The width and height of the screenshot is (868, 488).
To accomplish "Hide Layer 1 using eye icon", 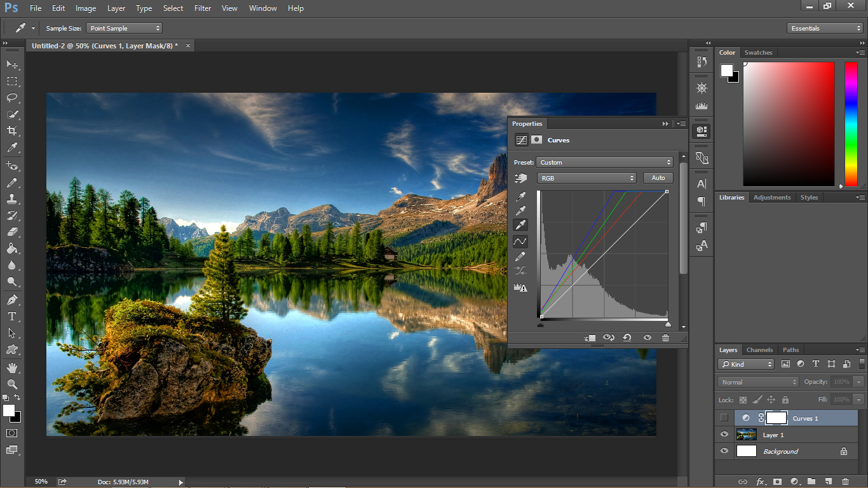I will pos(724,435).
